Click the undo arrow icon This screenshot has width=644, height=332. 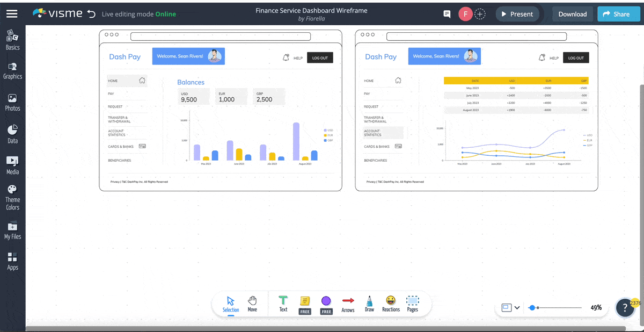[x=91, y=14]
